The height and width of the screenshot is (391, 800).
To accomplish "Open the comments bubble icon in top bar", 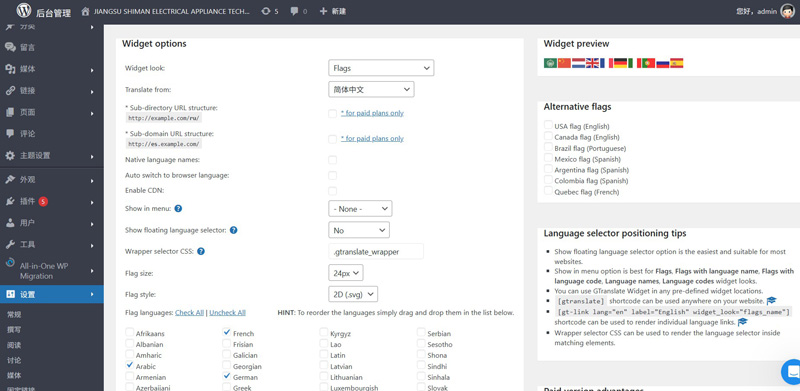I will (x=294, y=11).
